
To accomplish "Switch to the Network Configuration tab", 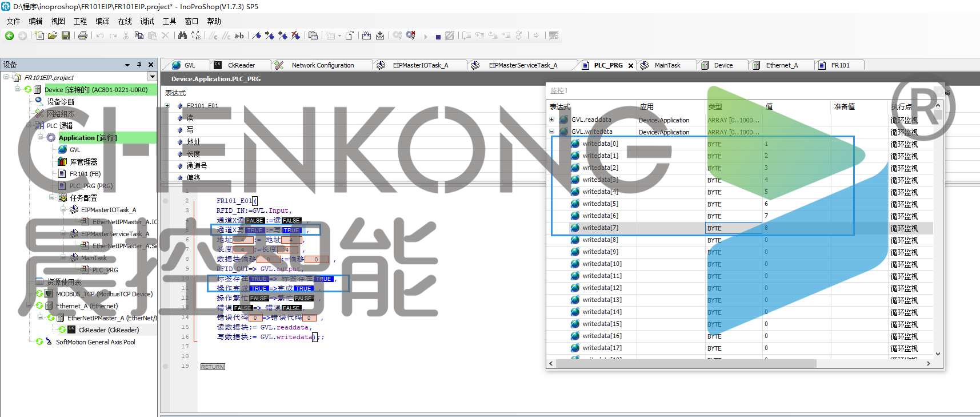I will coord(322,65).
